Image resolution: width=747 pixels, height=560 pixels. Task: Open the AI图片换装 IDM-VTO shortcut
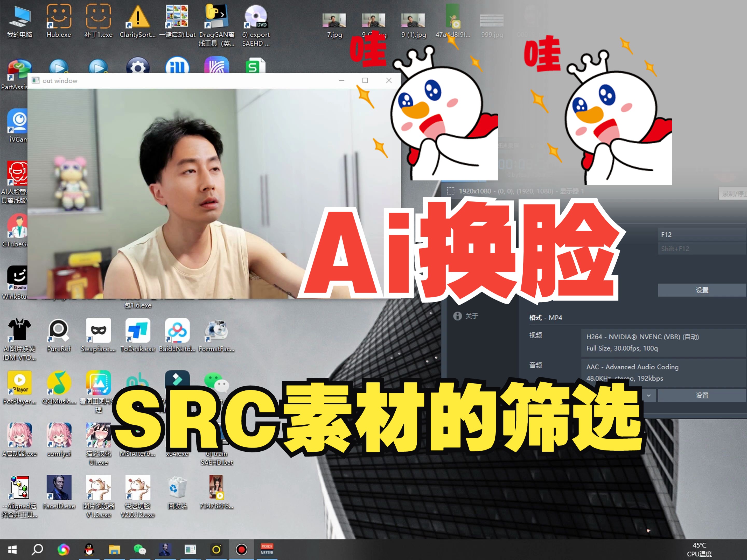point(20,339)
